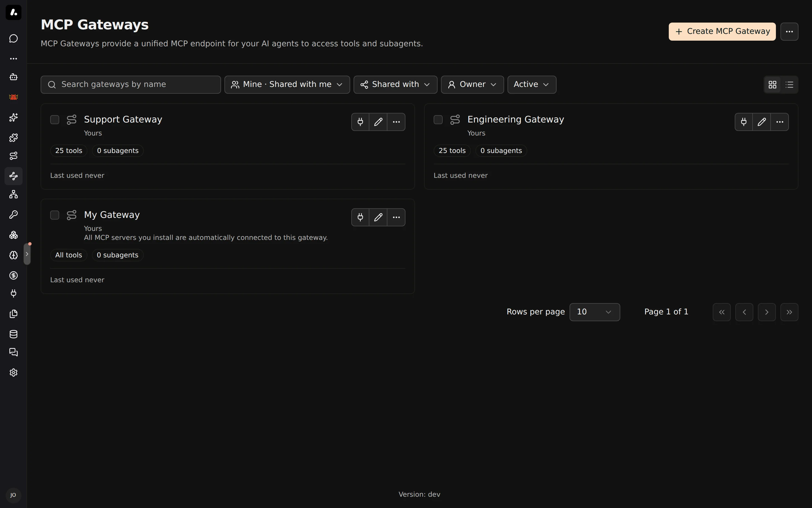Connect Engineering Gateway via plug icon
Screen dimensions: 812x508
click(x=743, y=122)
